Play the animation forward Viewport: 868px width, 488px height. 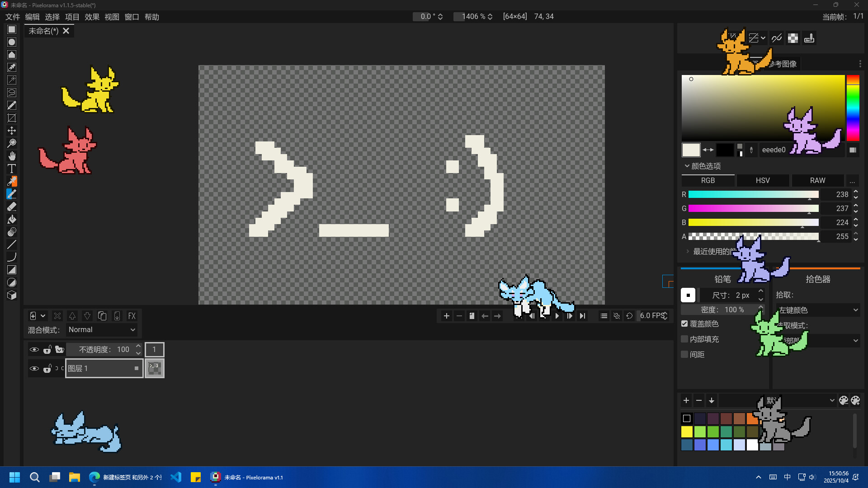557,316
